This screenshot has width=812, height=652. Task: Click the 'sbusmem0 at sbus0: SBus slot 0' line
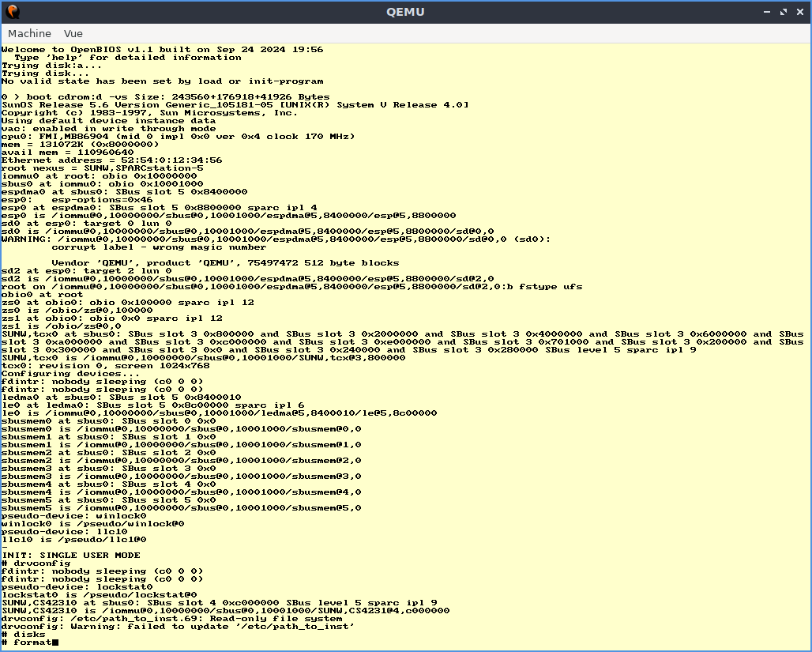(x=109, y=421)
